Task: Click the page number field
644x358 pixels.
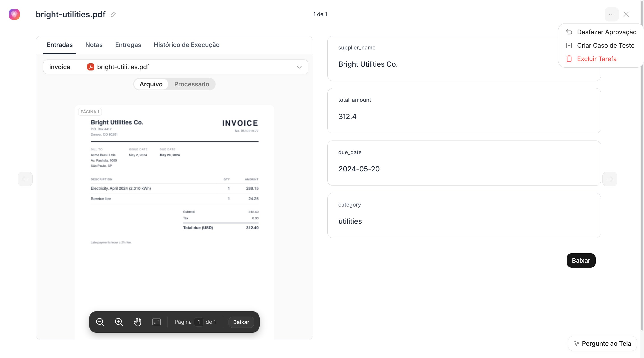Action: (x=199, y=322)
